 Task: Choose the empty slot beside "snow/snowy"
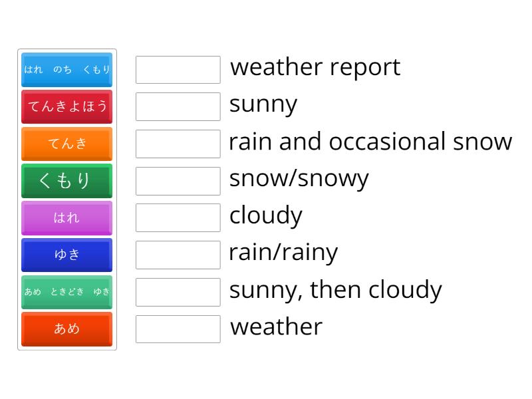tap(178, 181)
